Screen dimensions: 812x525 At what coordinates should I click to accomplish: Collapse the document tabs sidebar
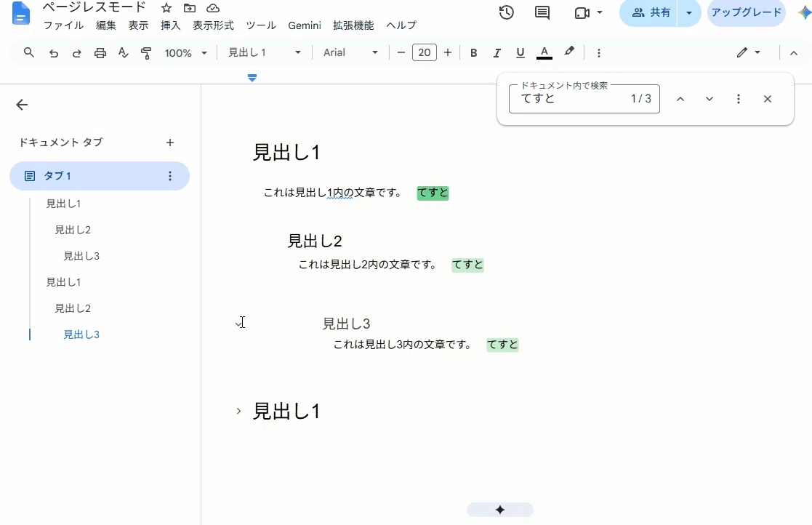22,105
